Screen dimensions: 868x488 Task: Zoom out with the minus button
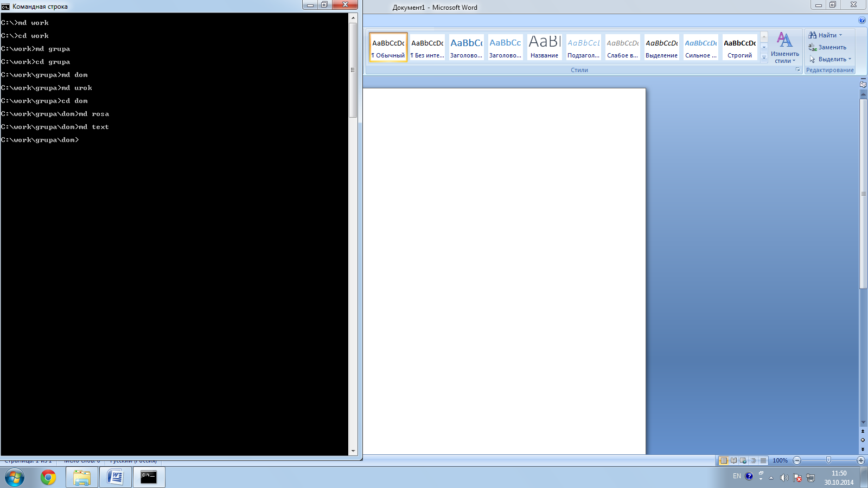click(797, 460)
